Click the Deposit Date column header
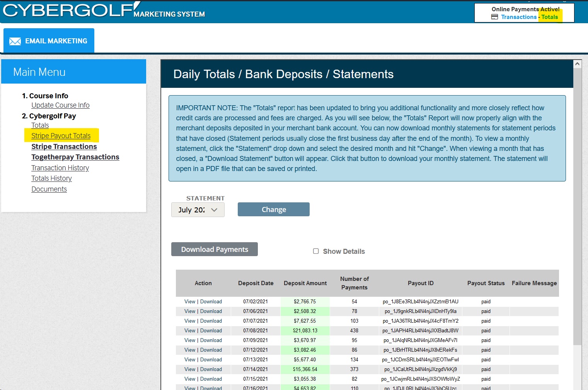This screenshot has width=588, height=390. 256,283
